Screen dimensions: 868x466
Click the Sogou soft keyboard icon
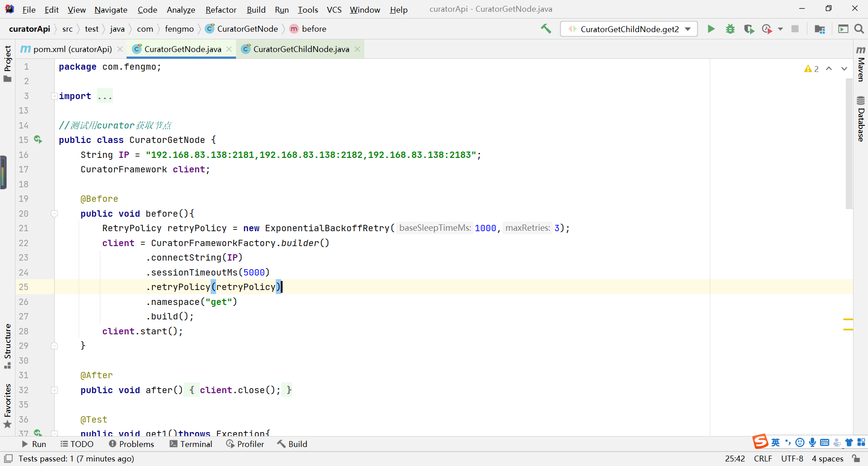pyautogui.click(x=825, y=442)
